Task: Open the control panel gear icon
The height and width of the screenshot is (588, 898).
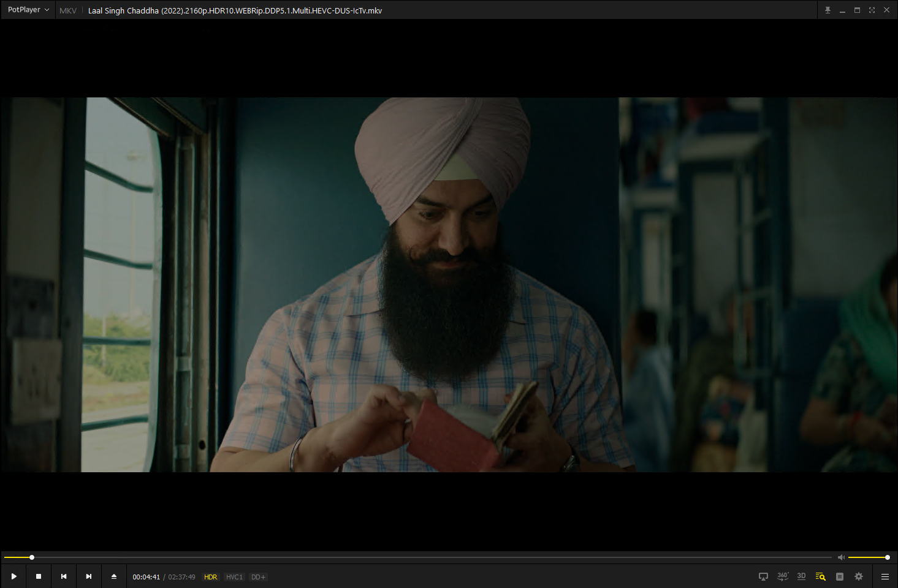Action: (859, 576)
